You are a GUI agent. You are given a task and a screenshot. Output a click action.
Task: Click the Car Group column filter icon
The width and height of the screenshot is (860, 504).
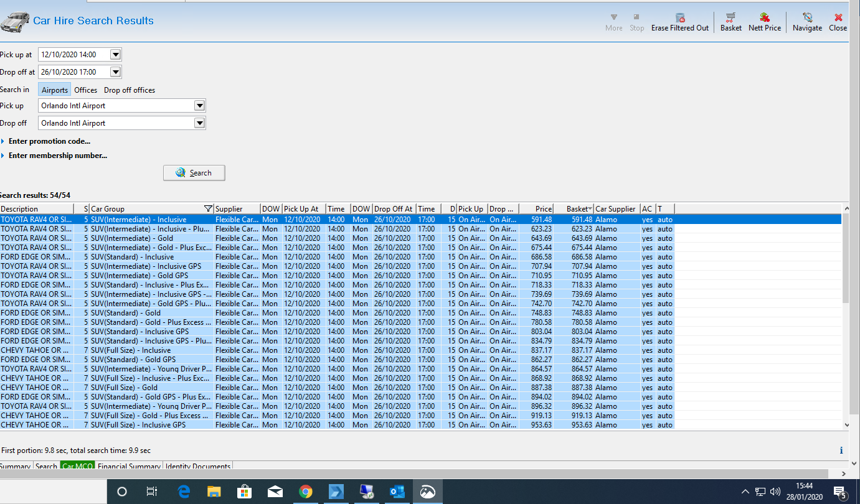[x=208, y=209]
